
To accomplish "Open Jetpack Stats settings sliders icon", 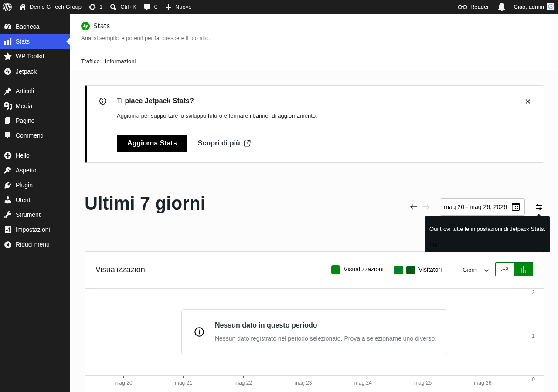I will (x=539, y=207).
